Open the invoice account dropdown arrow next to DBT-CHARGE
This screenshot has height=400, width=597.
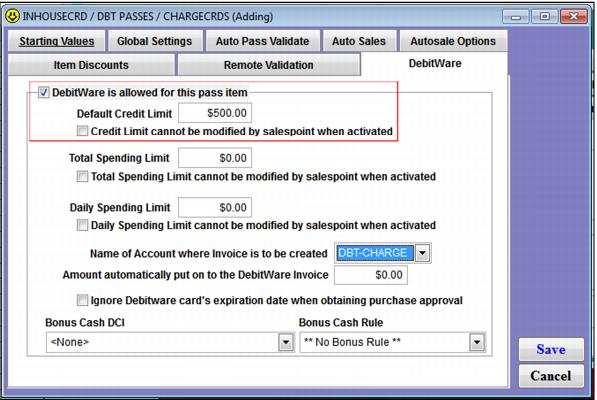coord(422,253)
